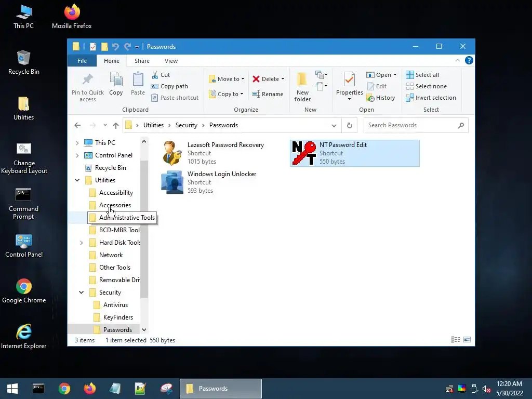Click Invert selection in ribbon
This screenshot has height=399, width=532.
431,98
